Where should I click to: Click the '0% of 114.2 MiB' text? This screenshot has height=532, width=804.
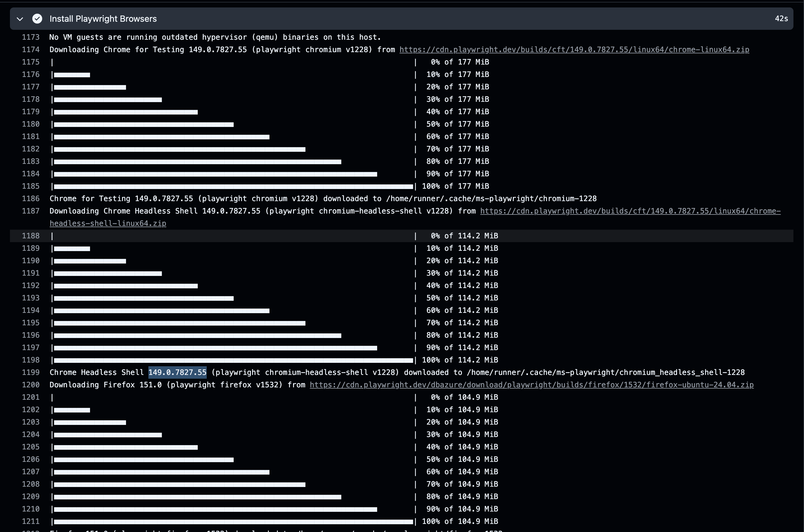pos(464,236)
